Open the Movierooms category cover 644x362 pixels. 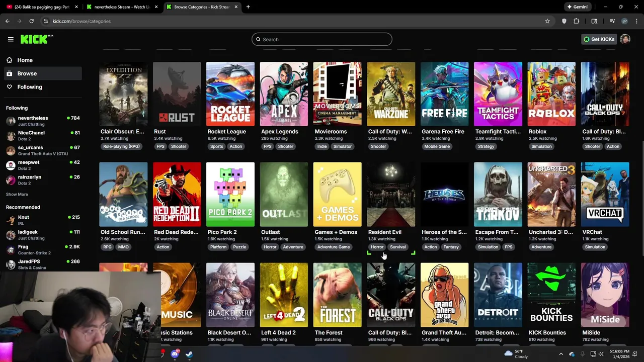pyautogui.click(x=337, y=94)
